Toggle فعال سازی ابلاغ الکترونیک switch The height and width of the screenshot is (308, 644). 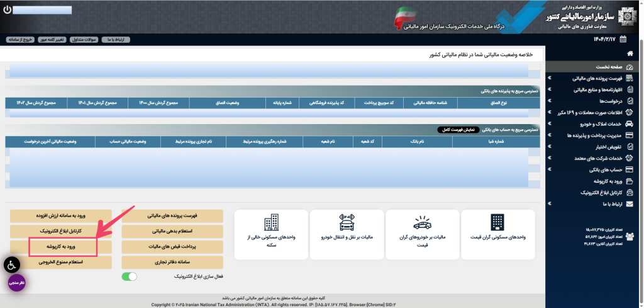[x=129, y=277]
